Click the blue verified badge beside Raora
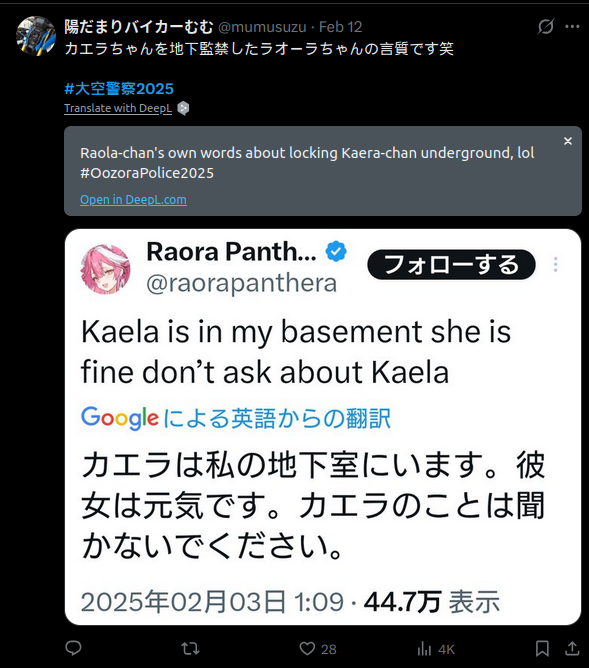Screen dimensions: 589x668 click(336, 251)
